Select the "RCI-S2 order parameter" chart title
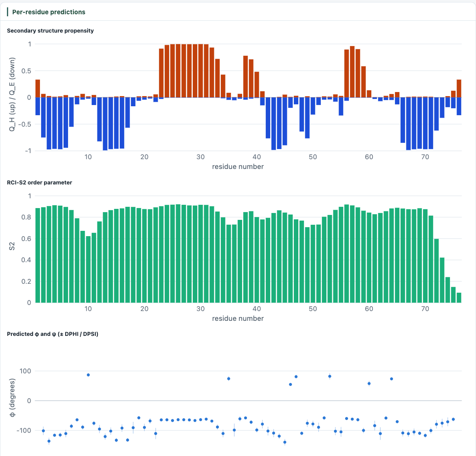 [40, 182]
